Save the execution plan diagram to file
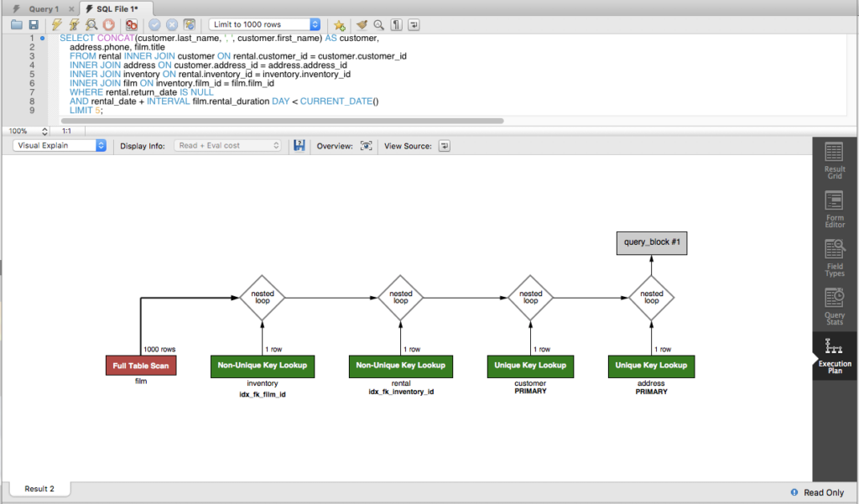 tap(298, 146)
